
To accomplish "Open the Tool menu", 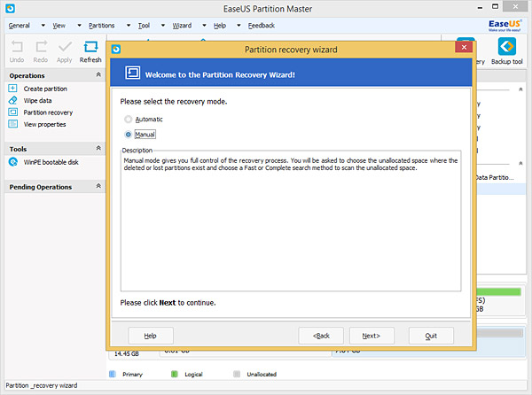I will pos(144,26).
